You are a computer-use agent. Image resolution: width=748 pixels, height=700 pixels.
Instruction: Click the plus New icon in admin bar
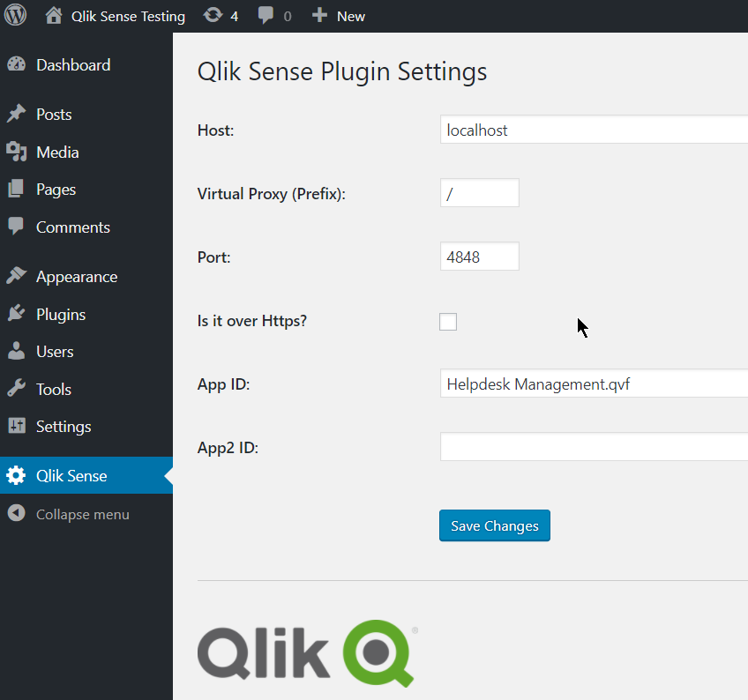coord(320,16)
